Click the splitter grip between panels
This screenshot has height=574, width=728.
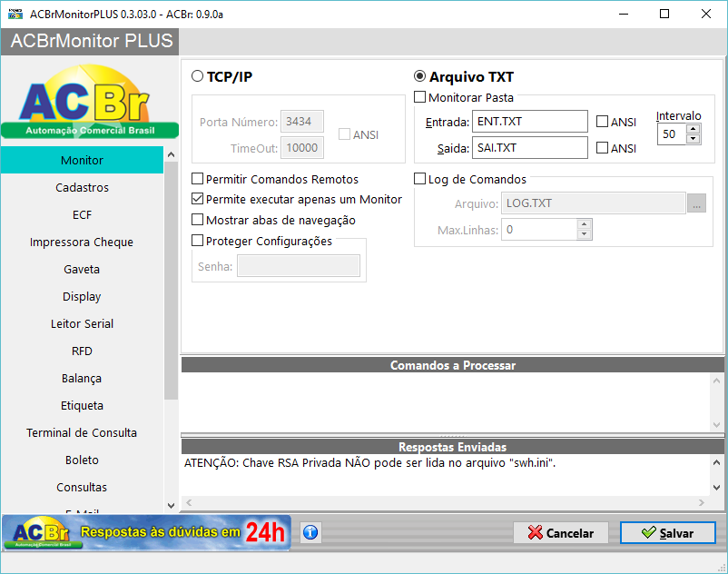[x=453, y=435]
